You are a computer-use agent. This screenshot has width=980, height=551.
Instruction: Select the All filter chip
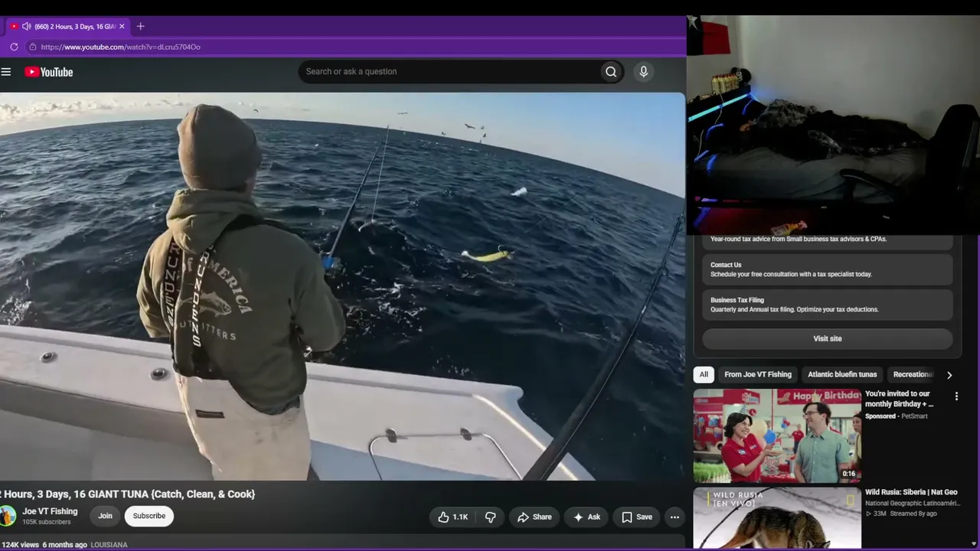pos(704,375)
